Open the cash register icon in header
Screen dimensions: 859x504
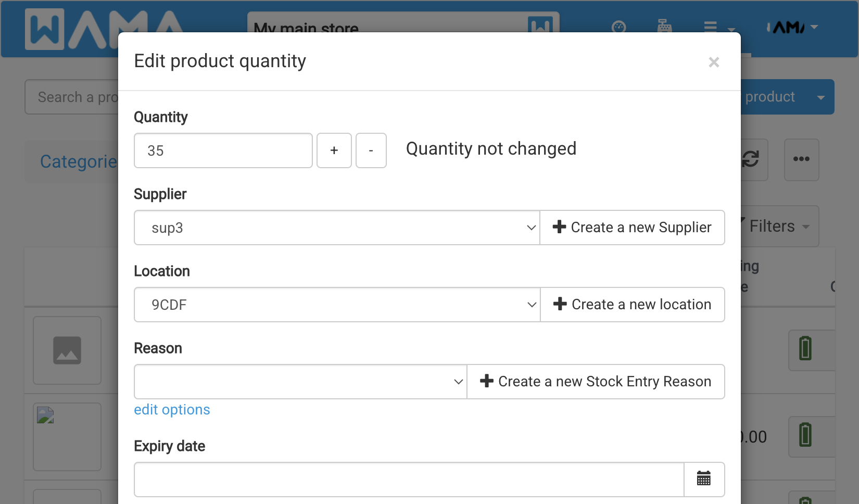tap(664, 27)
